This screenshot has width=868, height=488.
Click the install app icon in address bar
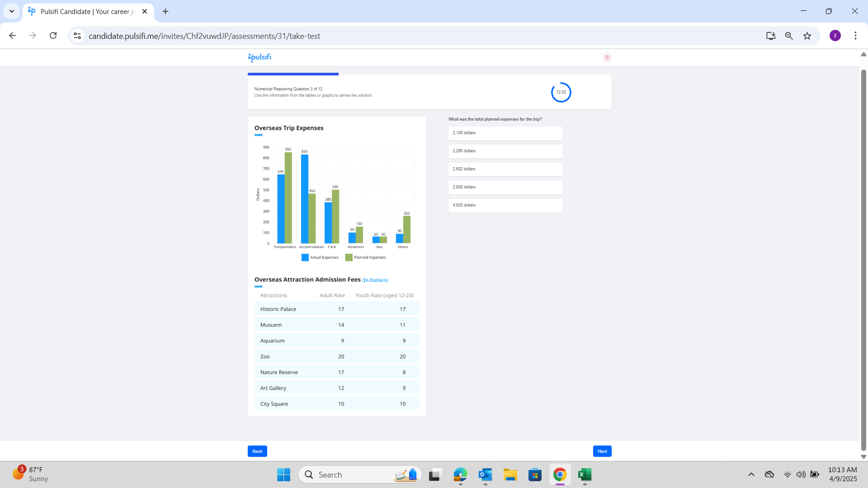(x=771, y=36)
